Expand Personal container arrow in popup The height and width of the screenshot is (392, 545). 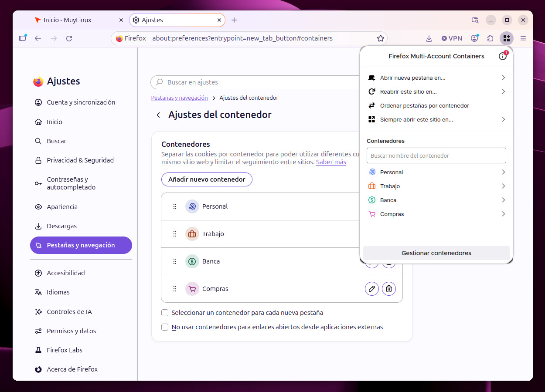pos(503,172)
